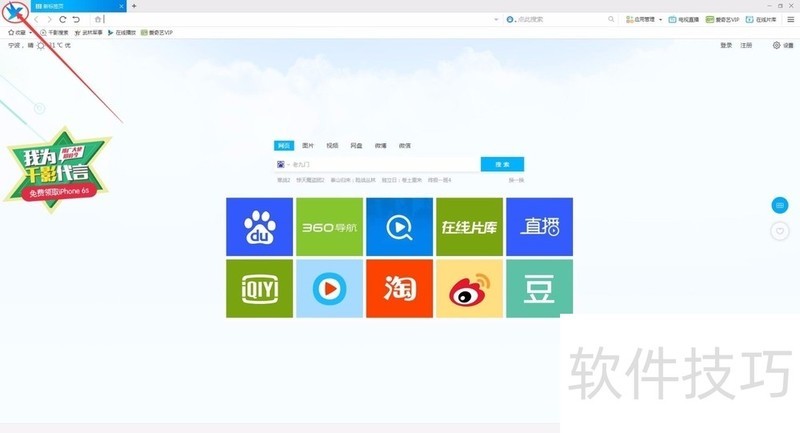The height and width of the screenshot is (433, 800).
Task: Open 爱奇艺VIP toolbar button
Action: tap(722, 19)
